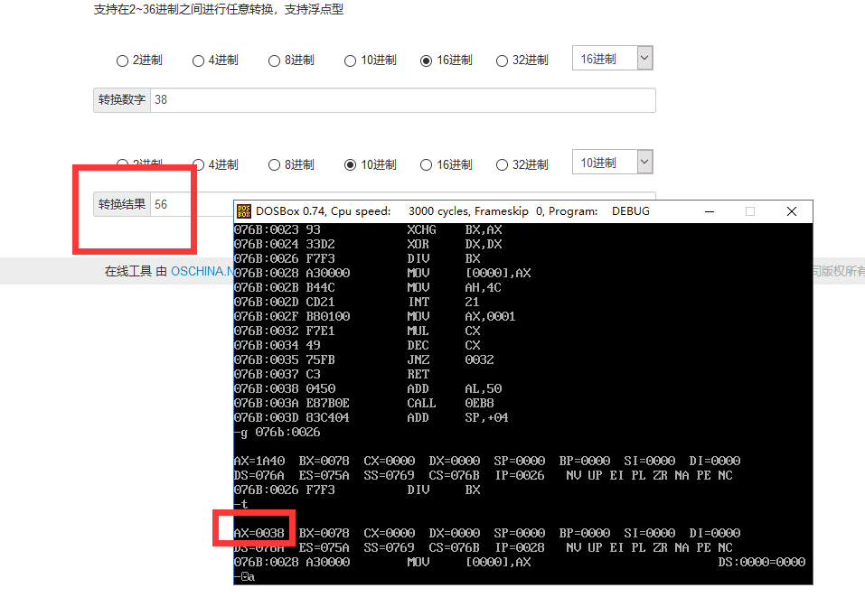Select the 32进制 radio in the top row
The image size is (865, 616).
(x=502, y=61)
